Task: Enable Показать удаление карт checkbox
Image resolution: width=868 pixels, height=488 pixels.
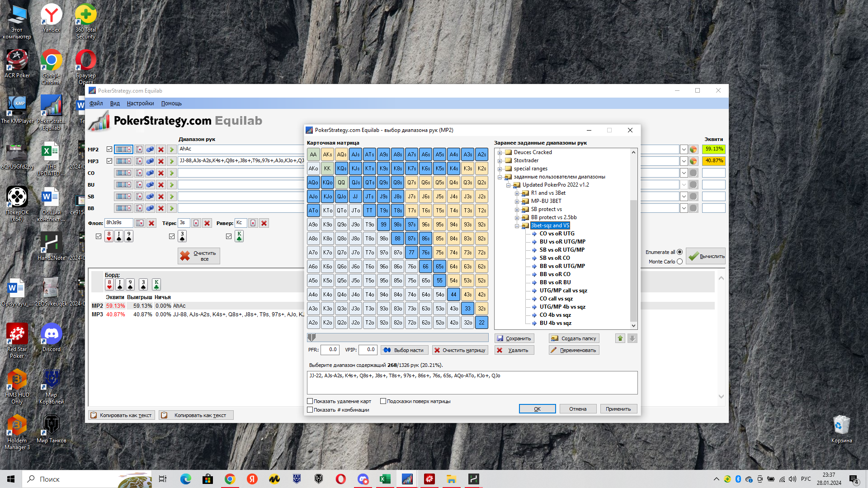Action: tap(310, 401)
